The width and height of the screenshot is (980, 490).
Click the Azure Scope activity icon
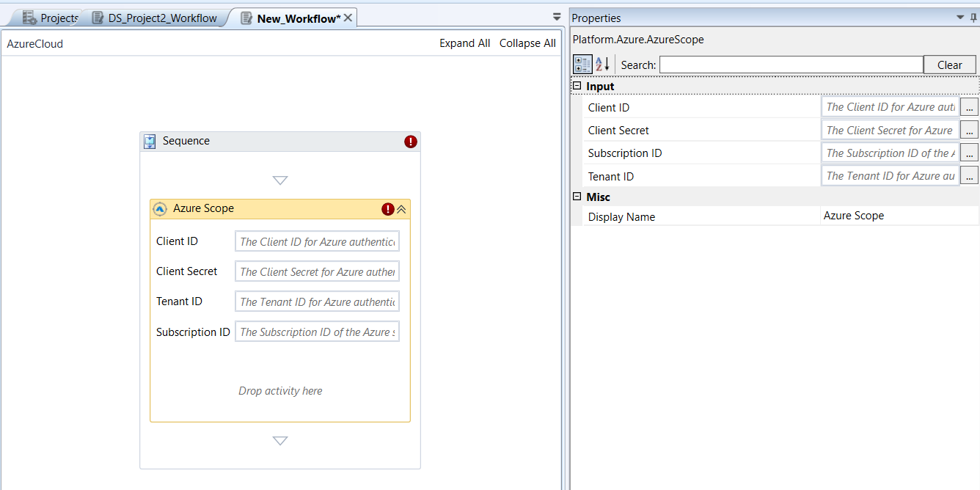click(x=160, y=209)
